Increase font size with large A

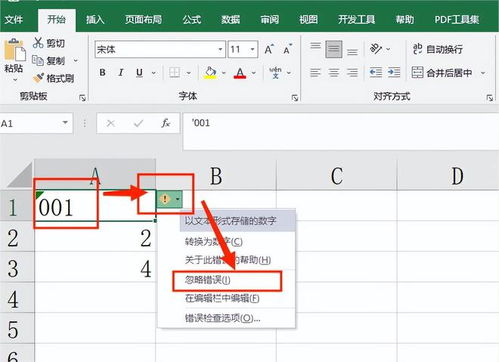pos(269,50)
